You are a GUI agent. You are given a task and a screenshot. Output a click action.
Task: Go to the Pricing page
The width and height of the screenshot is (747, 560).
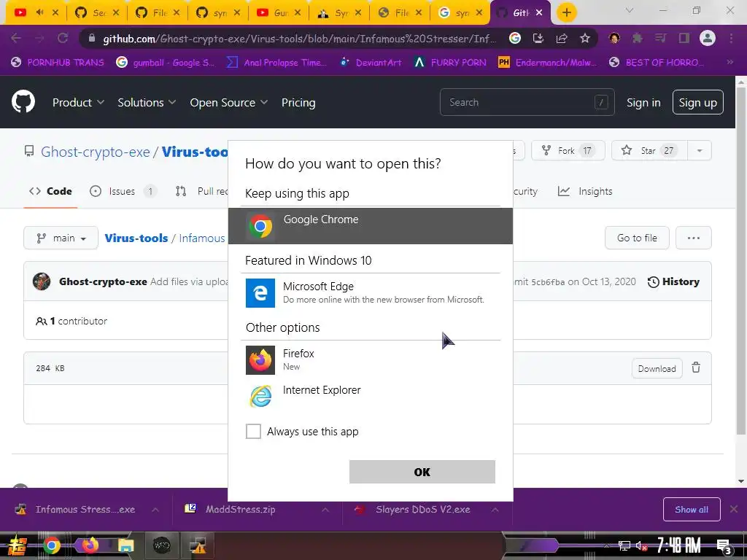pyautogui.click(x=298, y=102)
